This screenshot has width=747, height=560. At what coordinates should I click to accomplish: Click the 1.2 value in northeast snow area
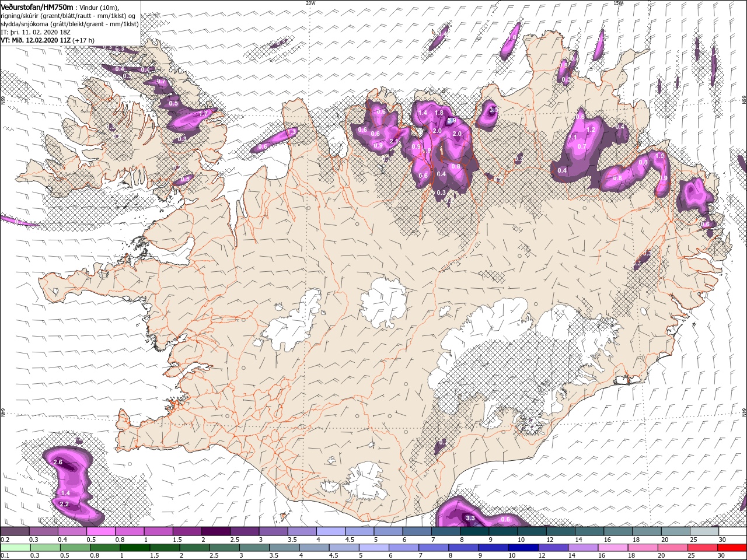(x=590, y=129)
